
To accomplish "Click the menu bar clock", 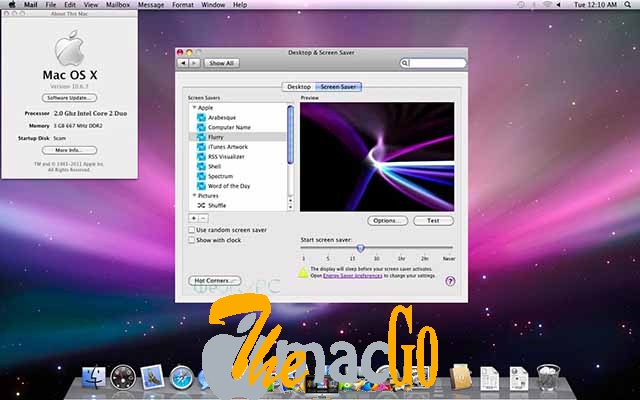I will (x=595, y=5).
